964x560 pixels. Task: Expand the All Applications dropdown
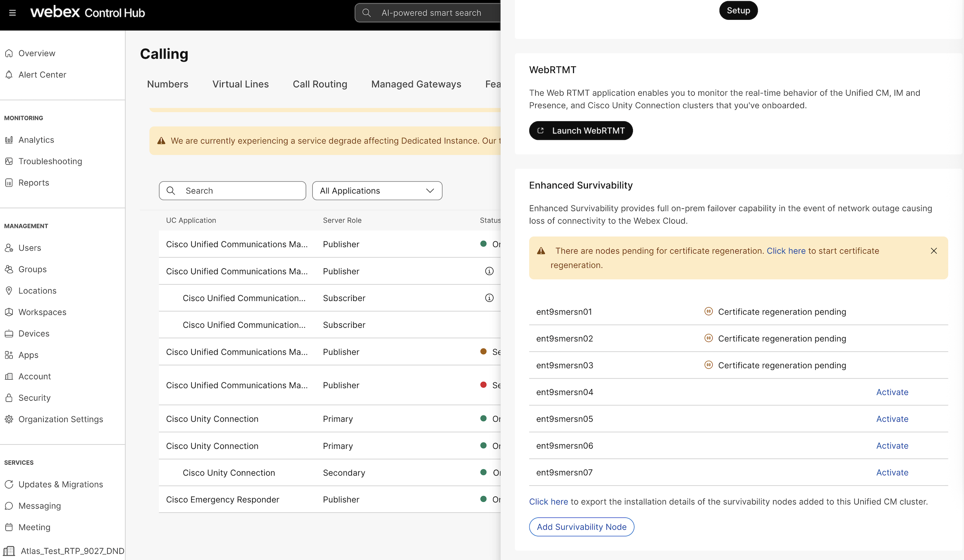click(x=377, y=191)
